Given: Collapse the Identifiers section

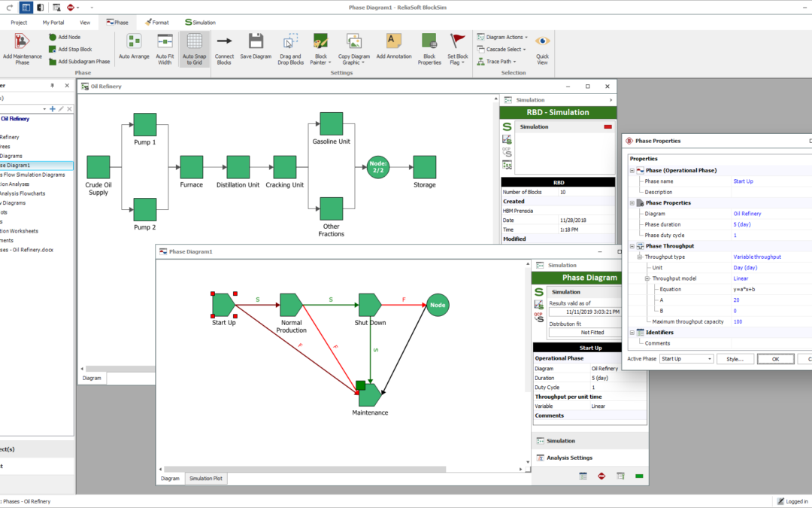Looking at the screenshot, I should (x=632, y=333).
